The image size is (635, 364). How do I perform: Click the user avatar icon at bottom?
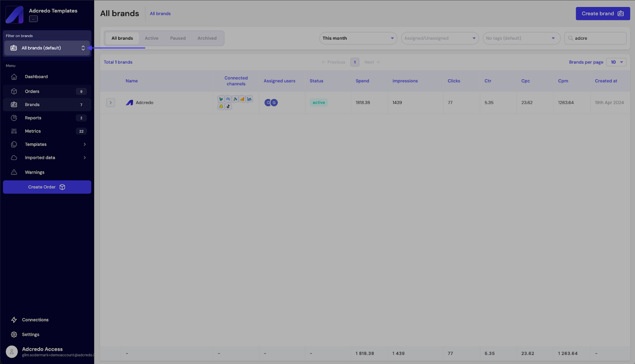click(x=12, y=352)
